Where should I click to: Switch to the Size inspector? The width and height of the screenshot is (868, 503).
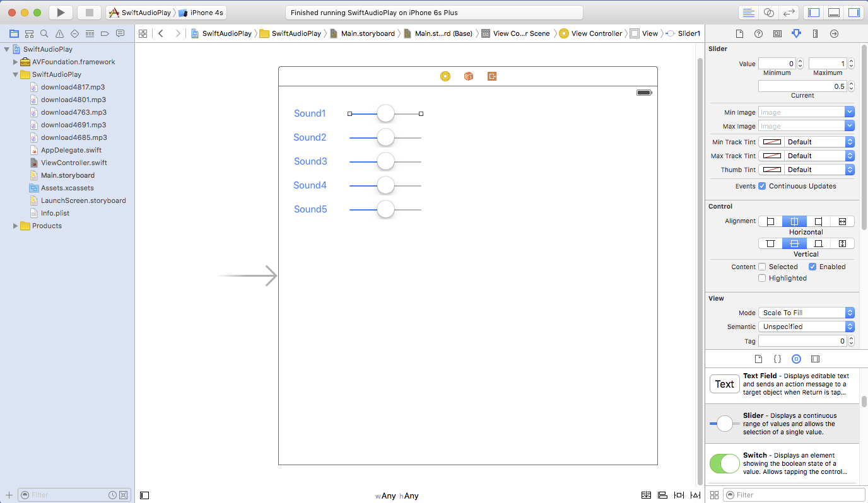click(815, 34)
